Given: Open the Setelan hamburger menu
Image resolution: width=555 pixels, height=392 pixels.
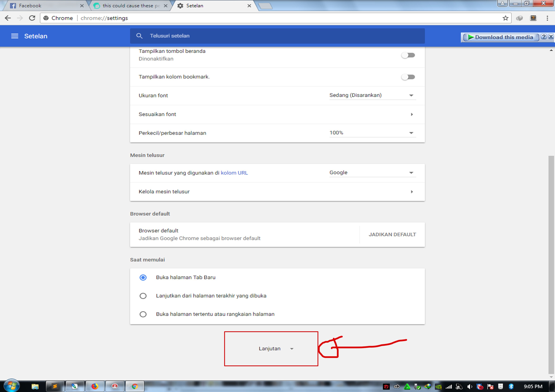Looking at the screenshot, I should coord(15,36).
